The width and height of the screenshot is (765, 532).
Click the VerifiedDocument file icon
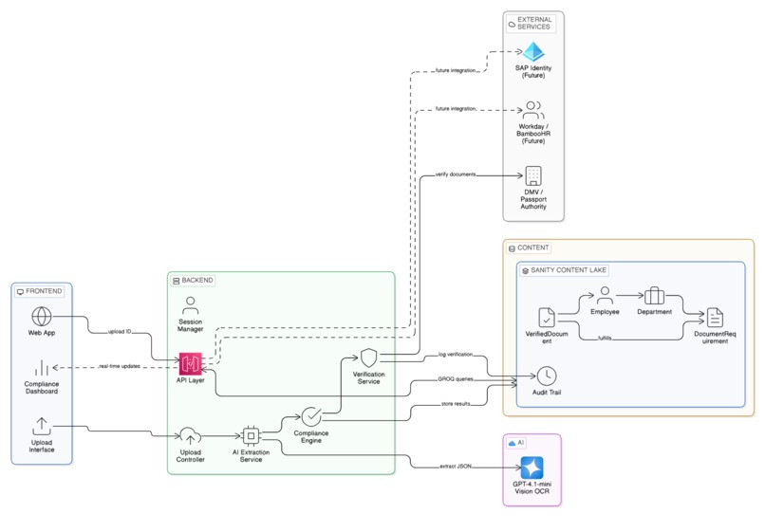[547, 318]
